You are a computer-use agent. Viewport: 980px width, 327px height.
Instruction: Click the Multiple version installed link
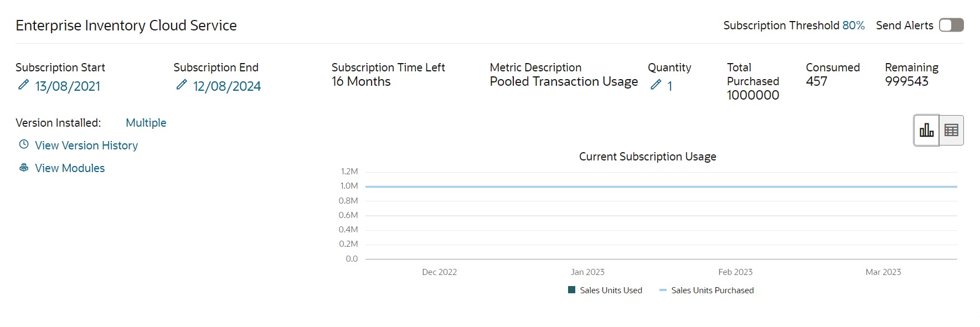146,123
